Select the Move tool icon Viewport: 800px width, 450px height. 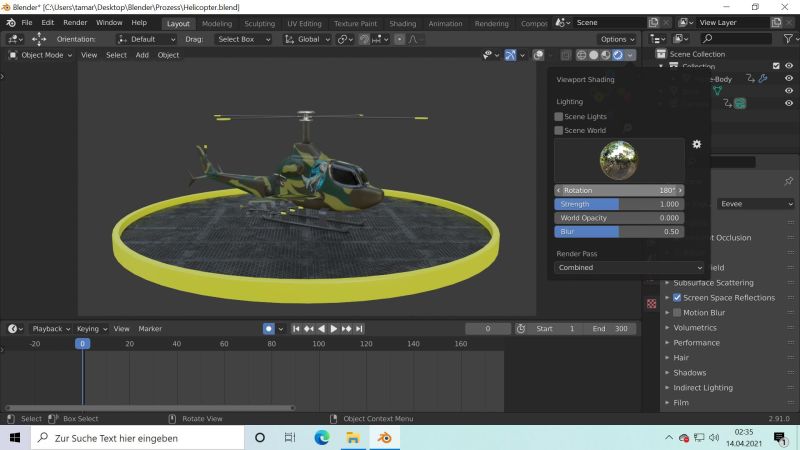(x=39, y=39)
